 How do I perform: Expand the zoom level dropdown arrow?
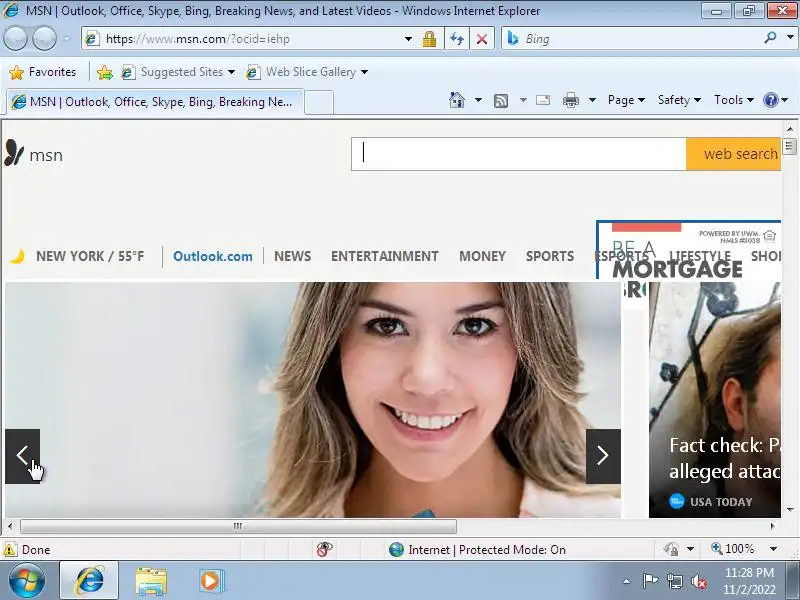[773, 549]
